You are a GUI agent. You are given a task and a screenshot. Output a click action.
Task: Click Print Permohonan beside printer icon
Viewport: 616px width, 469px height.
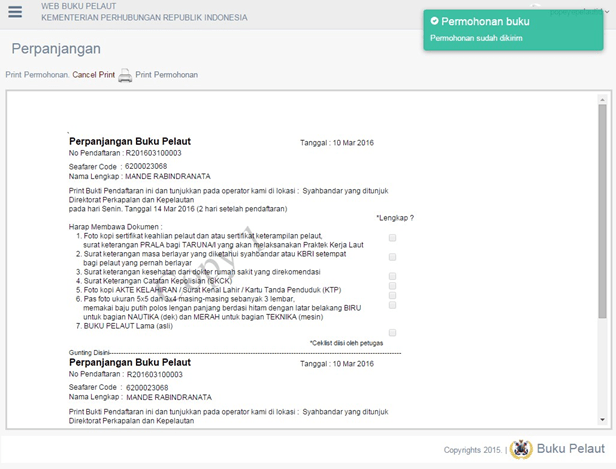click(x=167, y=75)
